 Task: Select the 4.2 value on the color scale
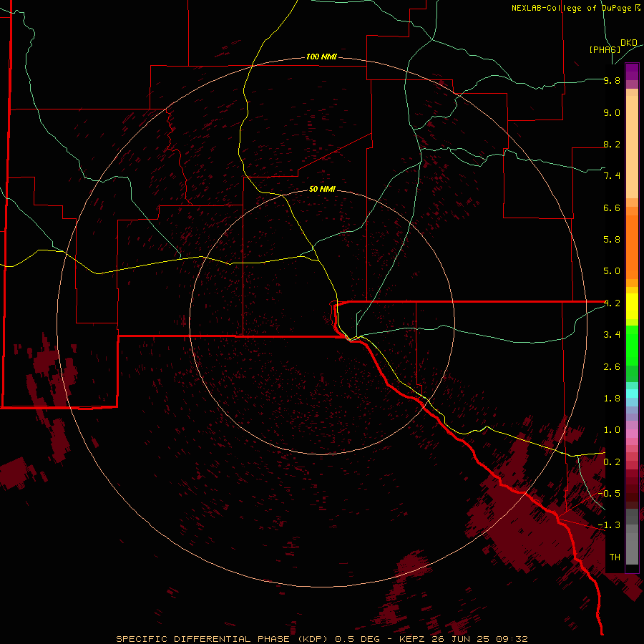click(612, 303)
